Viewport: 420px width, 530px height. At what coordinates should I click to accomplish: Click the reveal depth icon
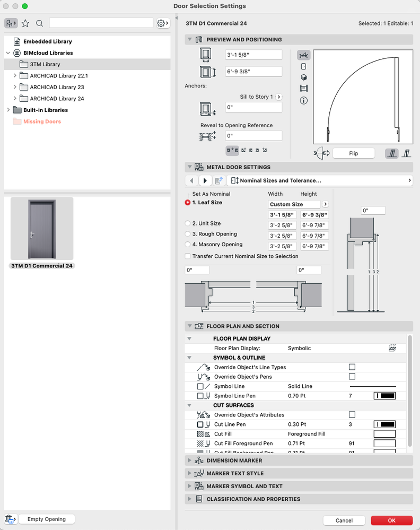pyautogui.click(x=207, y=136)
